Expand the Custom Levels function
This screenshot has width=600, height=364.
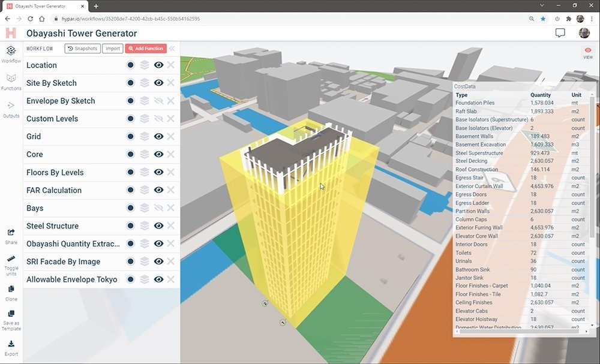52,119
